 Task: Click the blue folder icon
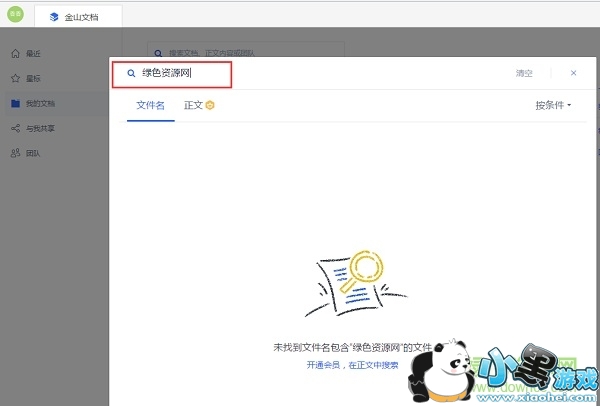[x=15, y=103]
